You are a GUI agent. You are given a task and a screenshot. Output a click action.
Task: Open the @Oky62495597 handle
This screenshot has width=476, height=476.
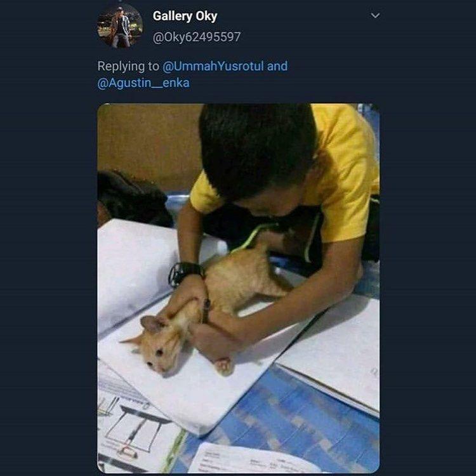pyautogui.click(x=197, y=37)
